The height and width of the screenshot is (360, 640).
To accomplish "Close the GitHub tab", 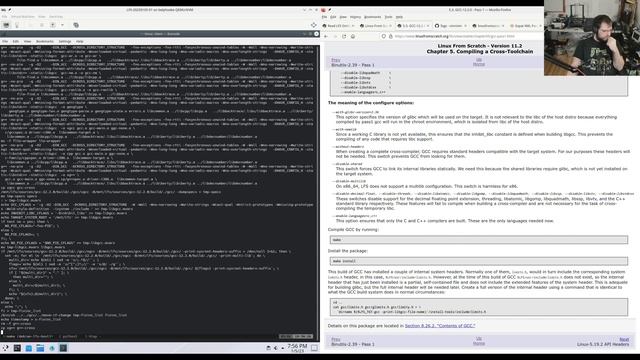I will [465, 26].
